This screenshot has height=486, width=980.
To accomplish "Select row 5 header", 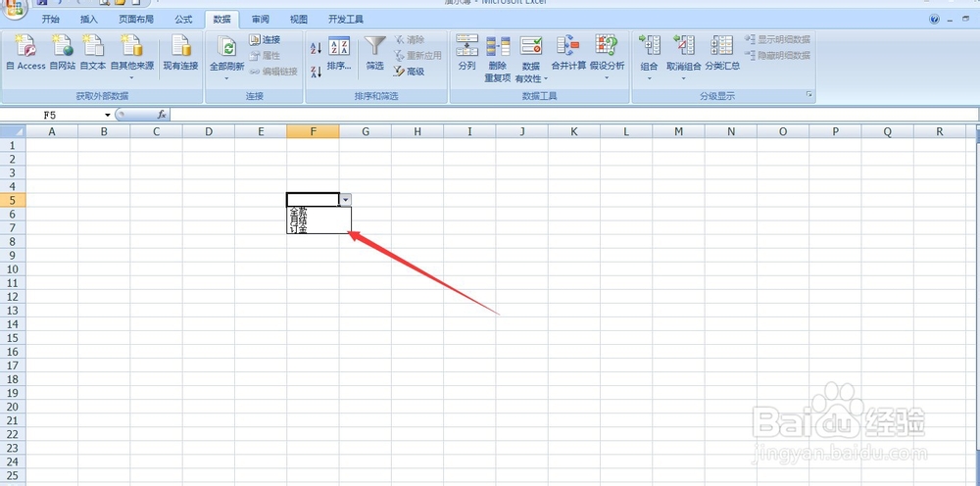I will (x=13, y=200).
